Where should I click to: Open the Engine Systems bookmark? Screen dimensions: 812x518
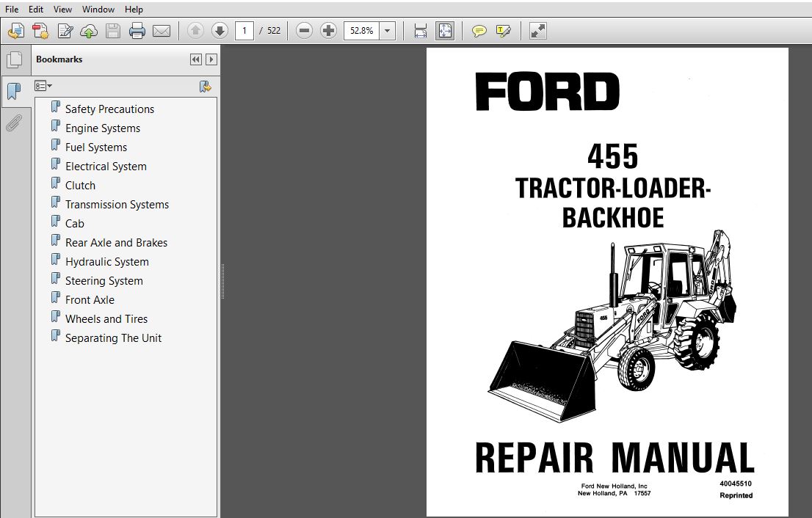click(103, 128)
